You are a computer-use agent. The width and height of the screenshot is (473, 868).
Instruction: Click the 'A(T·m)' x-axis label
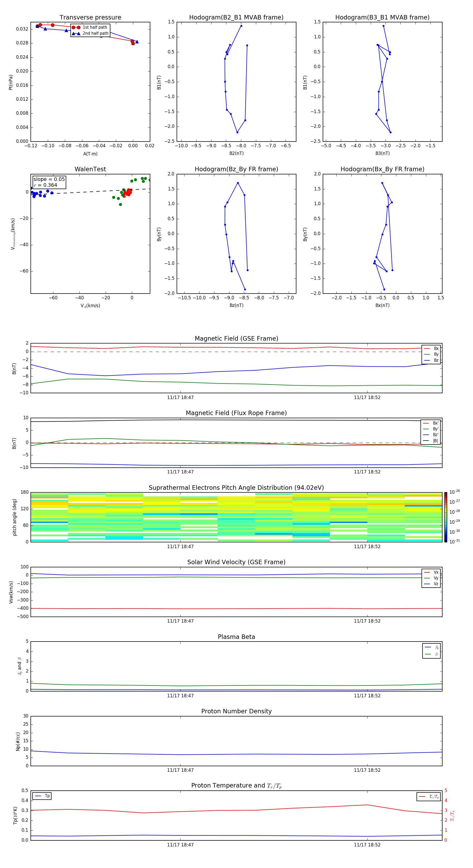coord(90,154)
